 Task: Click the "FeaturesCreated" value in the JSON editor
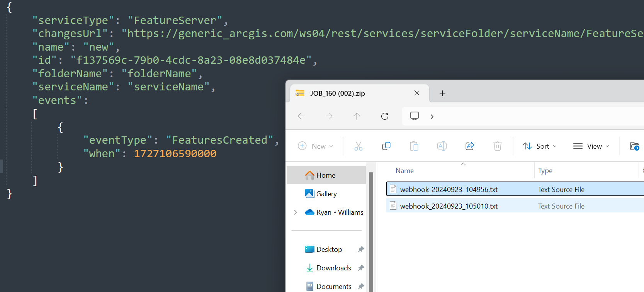coord(219,140)
